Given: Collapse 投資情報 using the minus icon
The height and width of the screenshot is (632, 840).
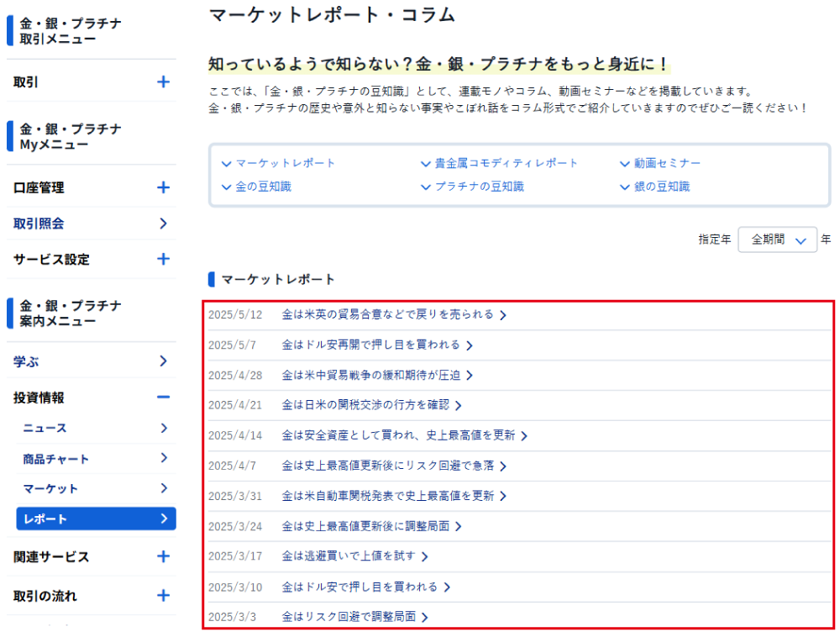Looking at the screenshot, I should pyautogui.click(x=163, y=398).
